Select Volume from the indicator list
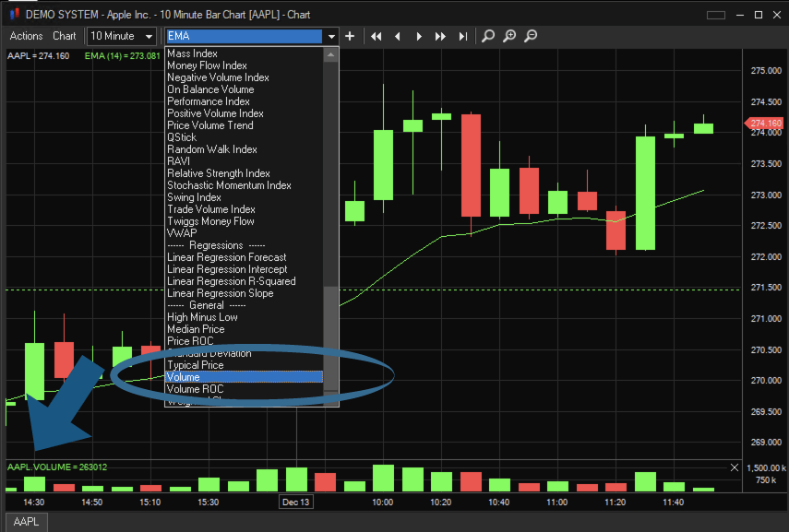This screenshot has width=789, height=532. [244, 377]
